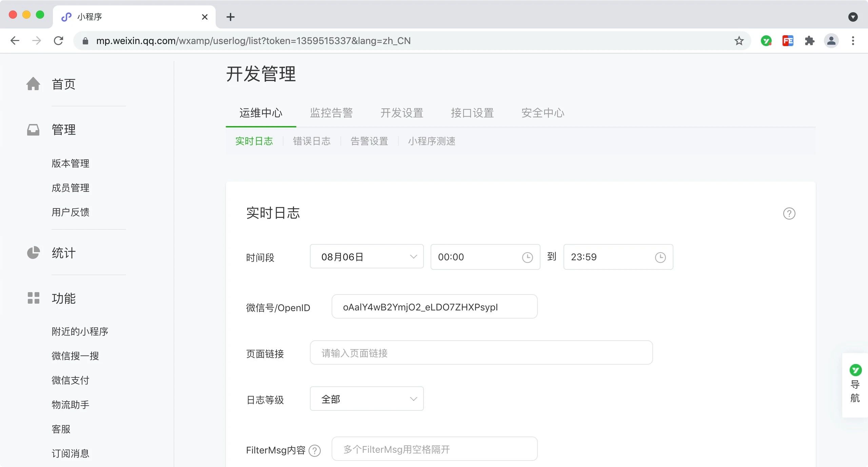Open 版本管理 in sidebar
The height and width of the screenshot is (467, 868).
71,163
